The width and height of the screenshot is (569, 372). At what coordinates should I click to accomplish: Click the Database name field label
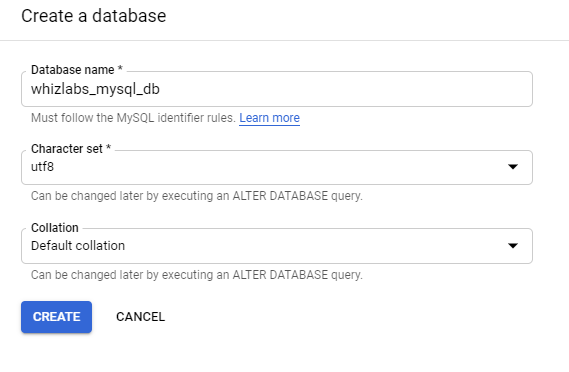77,70
